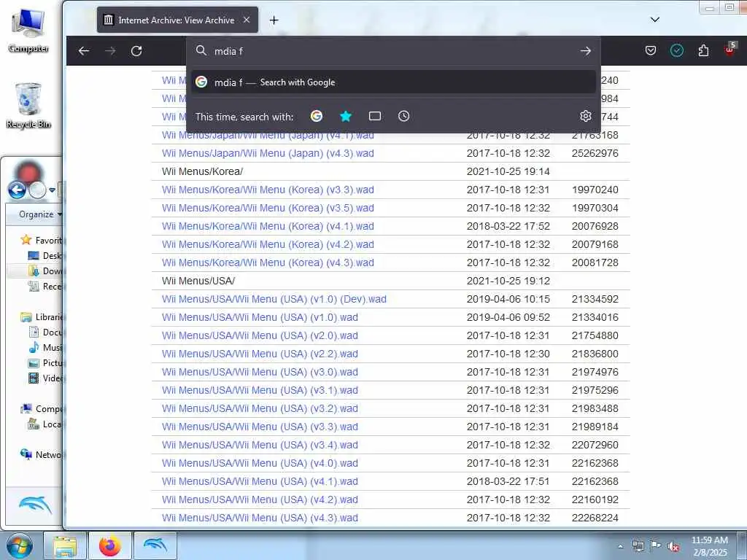Open the Pocket save icon

point(651,50)
